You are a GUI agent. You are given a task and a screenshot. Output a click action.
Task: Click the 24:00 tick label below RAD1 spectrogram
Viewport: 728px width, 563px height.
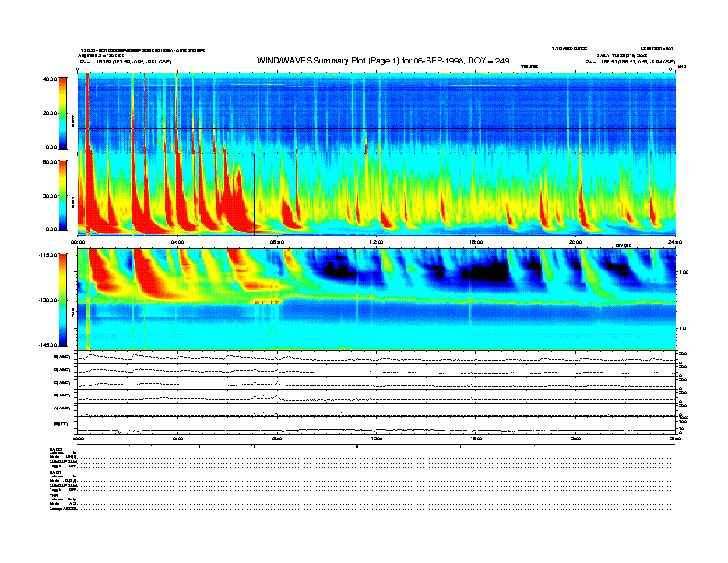point(675,242)
